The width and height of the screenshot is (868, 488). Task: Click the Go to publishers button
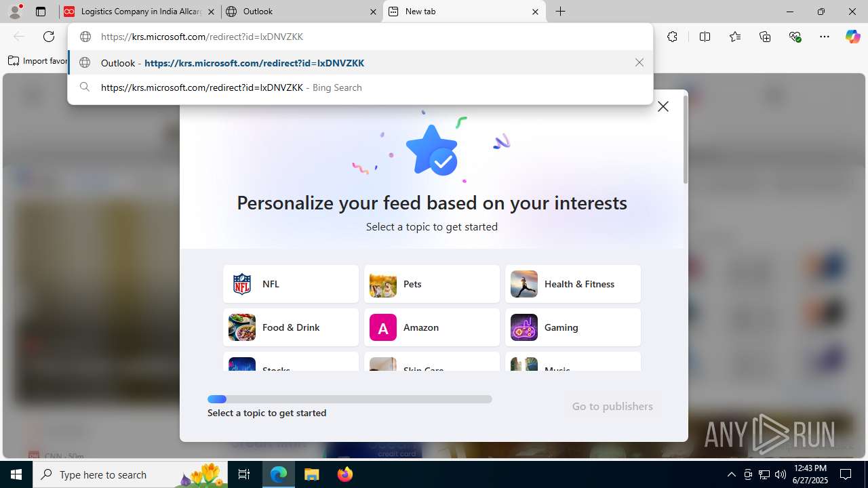(x=612, y=406)
